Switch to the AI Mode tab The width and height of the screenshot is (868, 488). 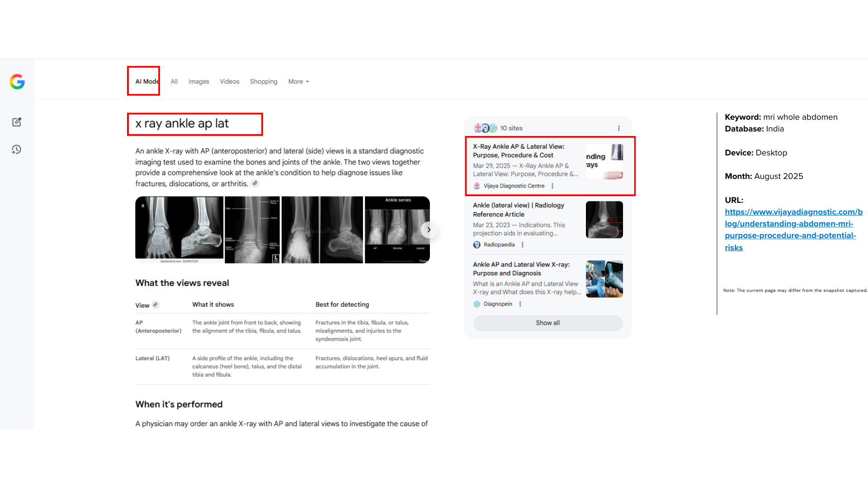pos(147,82)
